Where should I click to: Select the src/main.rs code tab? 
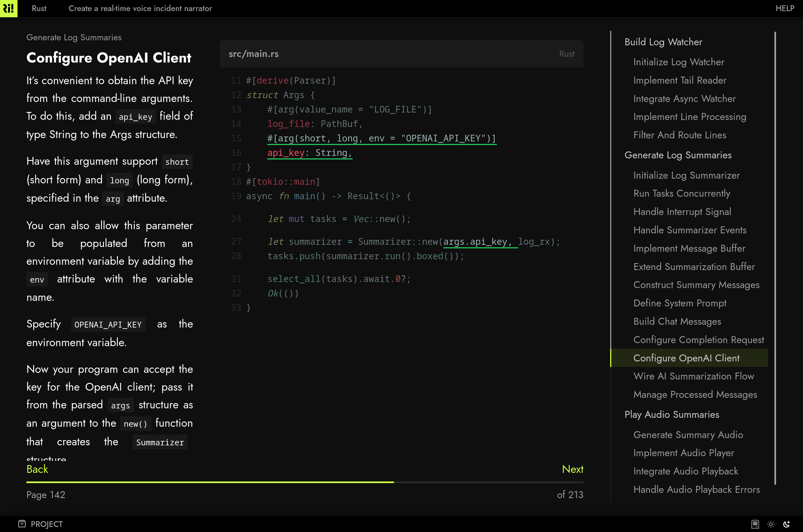(x=253, y=54)
